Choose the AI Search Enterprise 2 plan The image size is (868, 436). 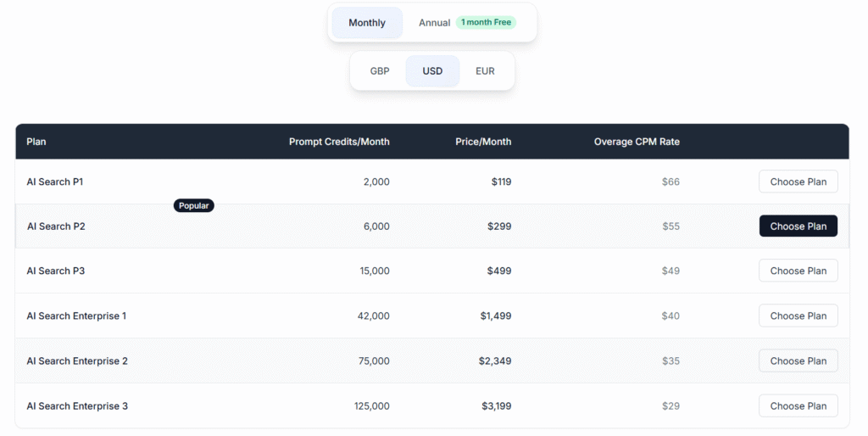click(x=798, y=361)
